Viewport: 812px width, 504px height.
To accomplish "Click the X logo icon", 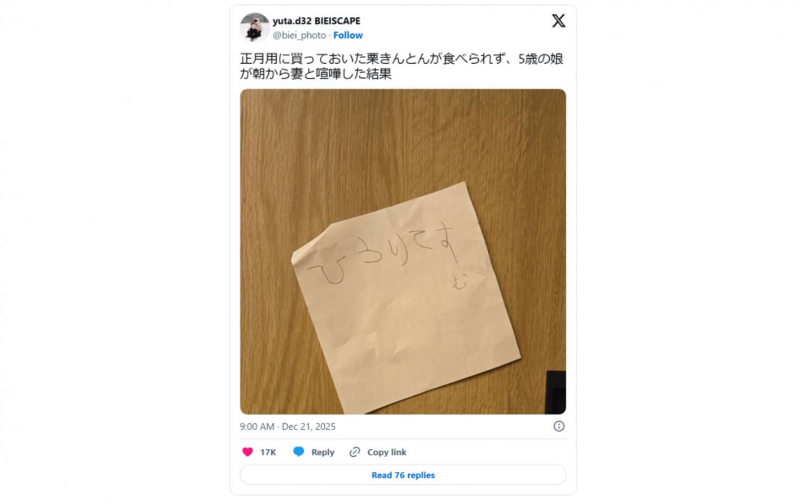I will 558,21.
